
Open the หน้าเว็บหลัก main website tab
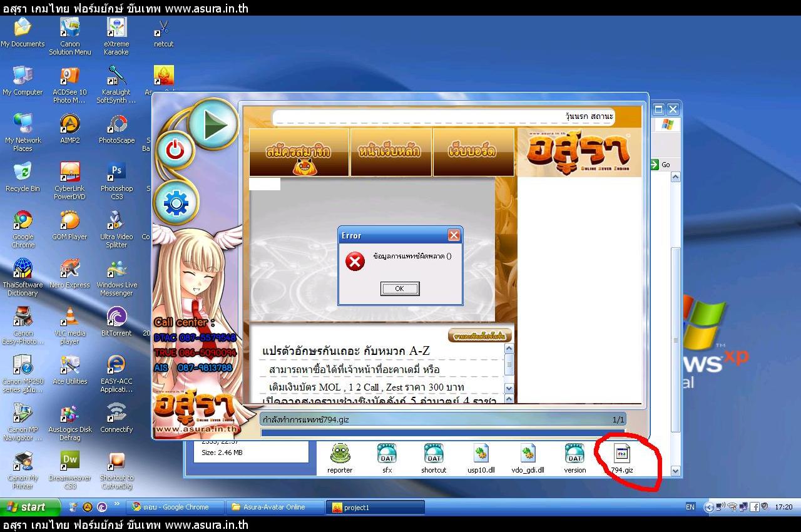point(390,152)
